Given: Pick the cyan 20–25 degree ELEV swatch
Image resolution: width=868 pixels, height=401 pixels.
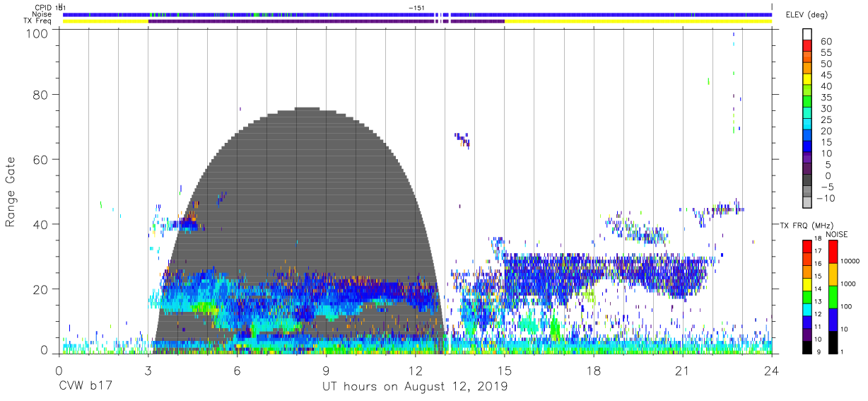Looking at the screenshot, I should pos(807,125).
